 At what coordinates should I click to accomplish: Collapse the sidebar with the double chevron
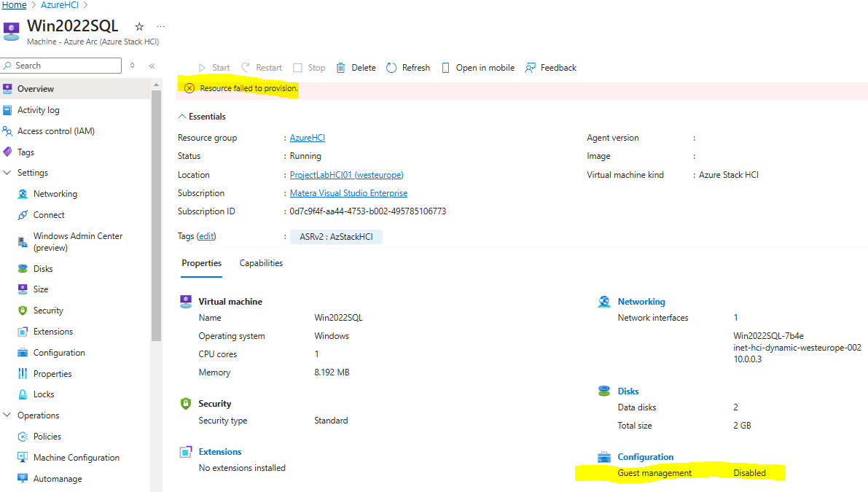[152, 66]
